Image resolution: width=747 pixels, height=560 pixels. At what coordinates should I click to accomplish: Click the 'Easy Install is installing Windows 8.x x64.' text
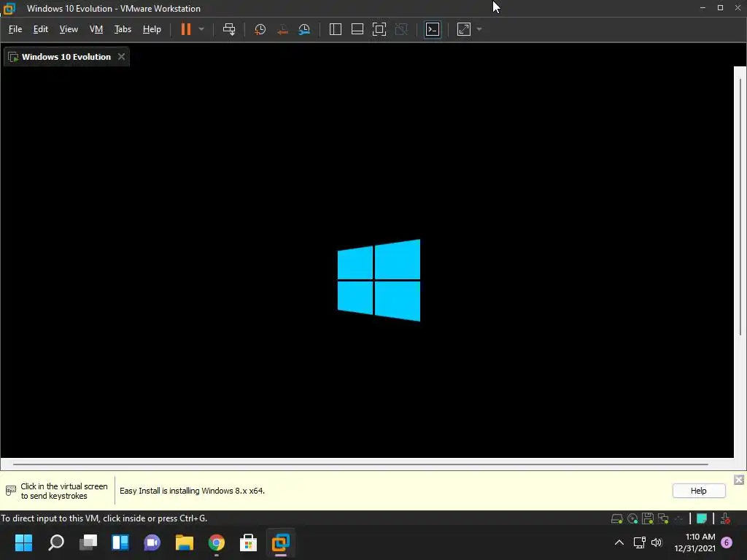[192, 491]
